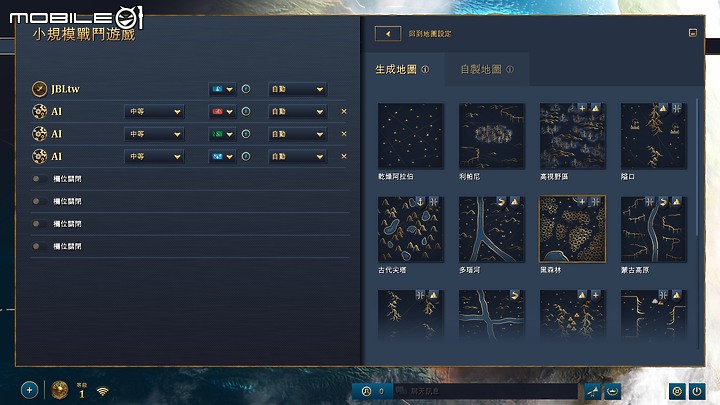Open the 自動 dropdown in JBLtw row

click(x=298, y=89)
